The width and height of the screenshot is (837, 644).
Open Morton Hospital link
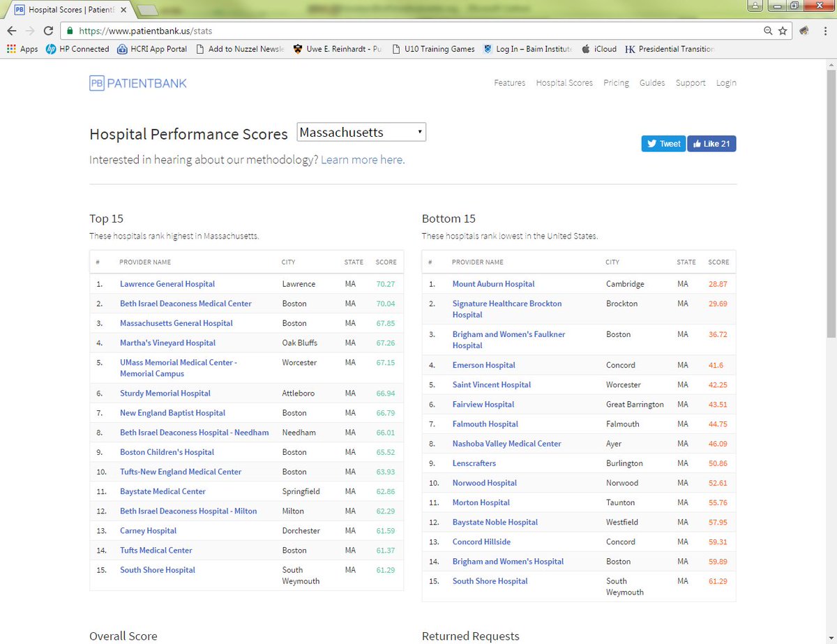(481, 502)
